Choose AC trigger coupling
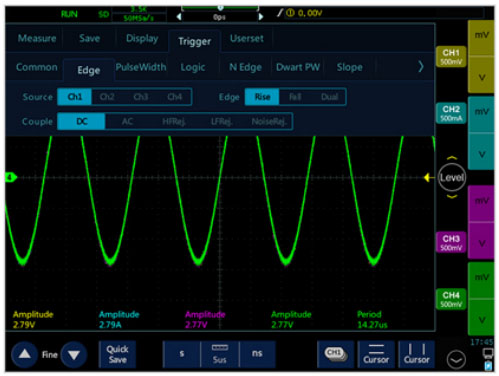The image size is (499, 376). pyautogui.click(x=127, y=121)
